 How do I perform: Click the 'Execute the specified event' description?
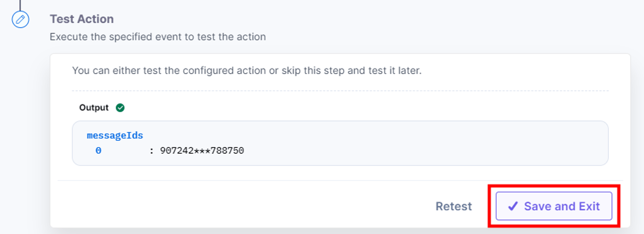[158, 37]
